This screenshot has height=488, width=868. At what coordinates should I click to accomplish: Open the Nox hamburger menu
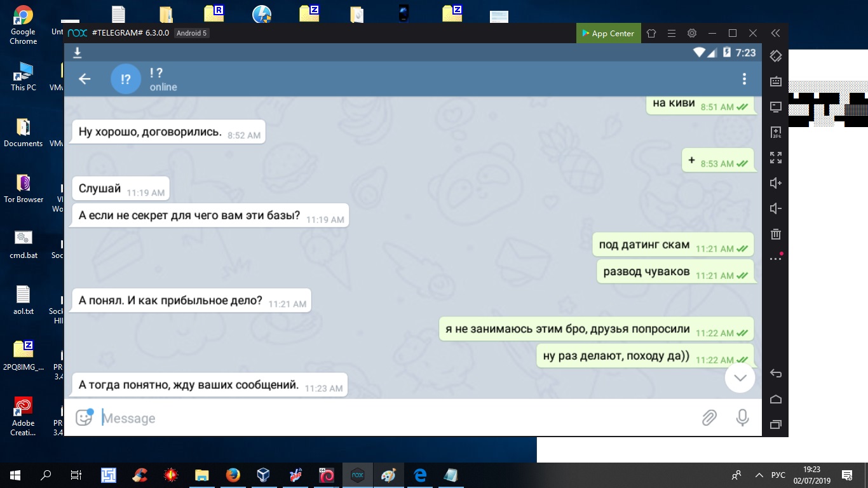click(x=672, y=34)
